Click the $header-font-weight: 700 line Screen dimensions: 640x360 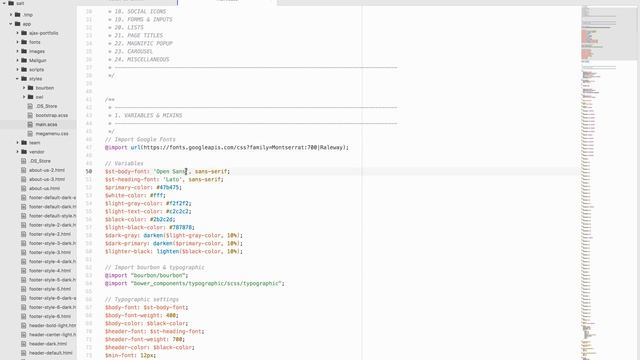[145, 339]
